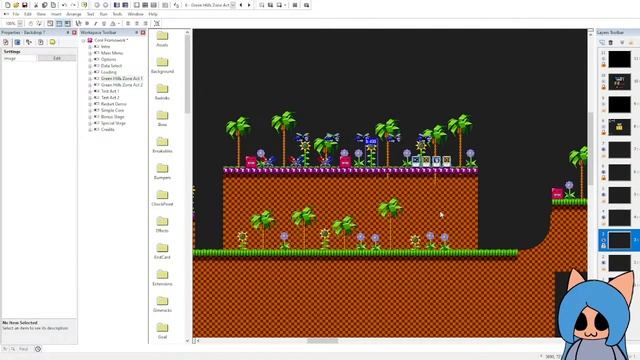The height and width of the screenshot is (360, 640).
Task: Click the Save toolbar icon
Action: click(24, 5)
